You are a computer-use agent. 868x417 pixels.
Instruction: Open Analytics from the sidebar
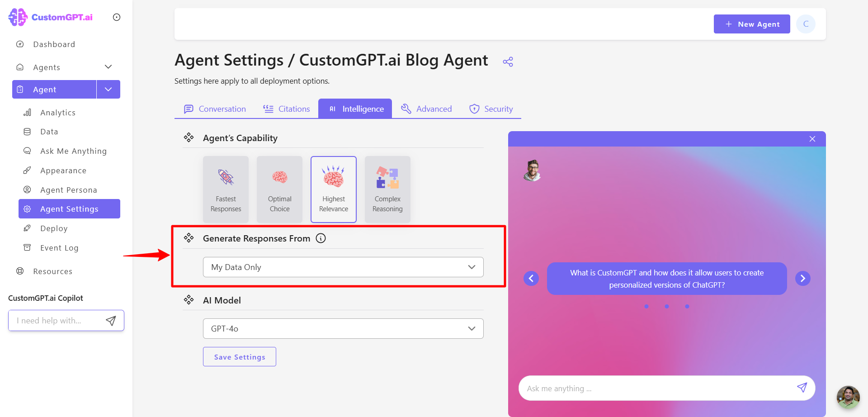point(58,113)
